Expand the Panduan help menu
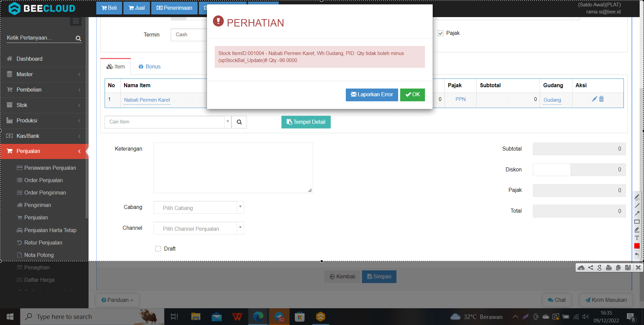The image size is (644, 325). 117,300
